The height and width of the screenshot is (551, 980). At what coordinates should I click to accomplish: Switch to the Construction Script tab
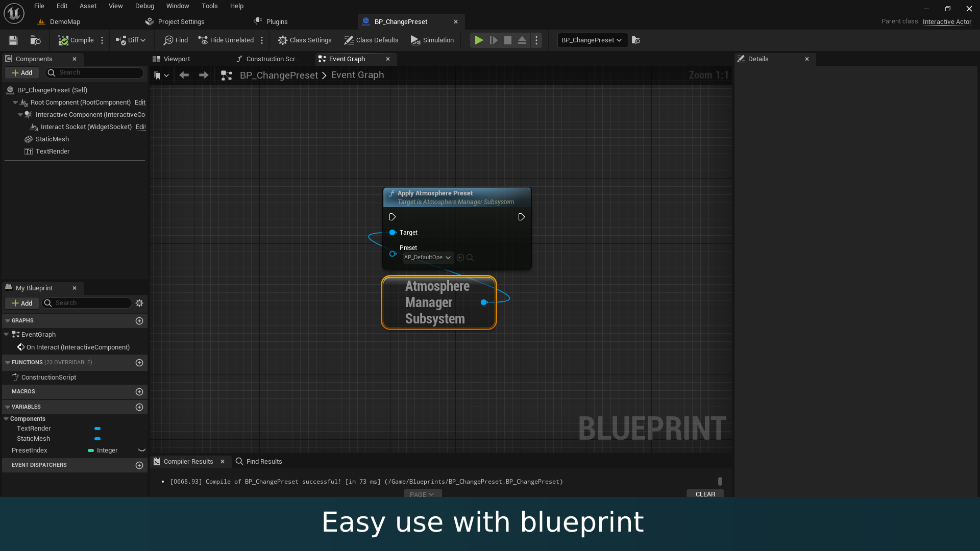pos(268,59)
